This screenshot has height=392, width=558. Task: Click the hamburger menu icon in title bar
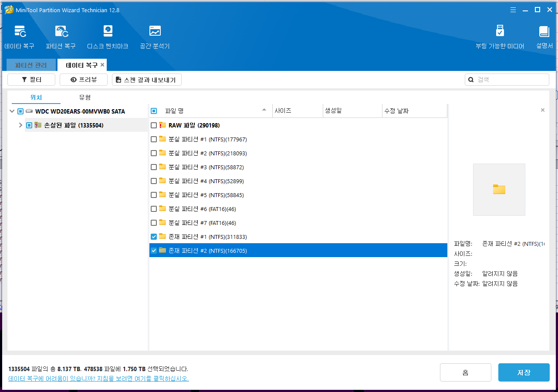[x=513, y=10]
